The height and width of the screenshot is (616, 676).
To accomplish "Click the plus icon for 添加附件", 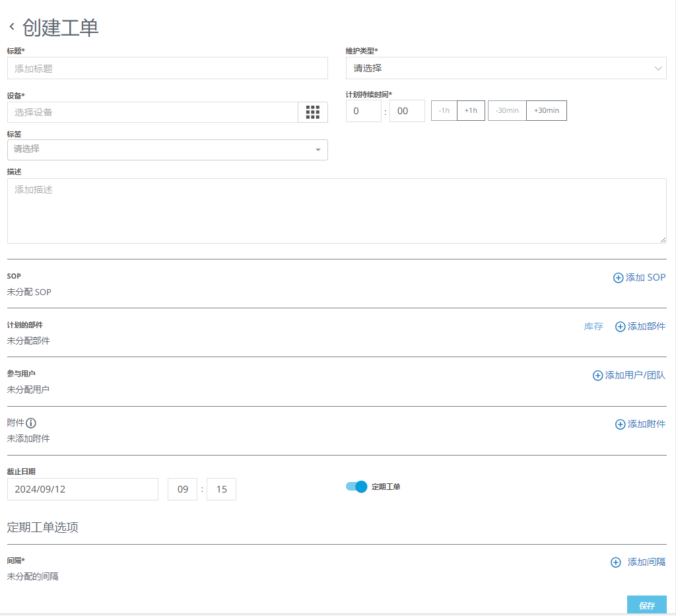I will click(620, 425).
